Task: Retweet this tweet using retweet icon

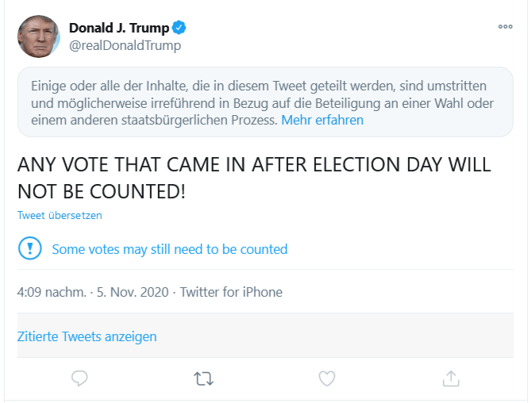Action: point(203,378)
